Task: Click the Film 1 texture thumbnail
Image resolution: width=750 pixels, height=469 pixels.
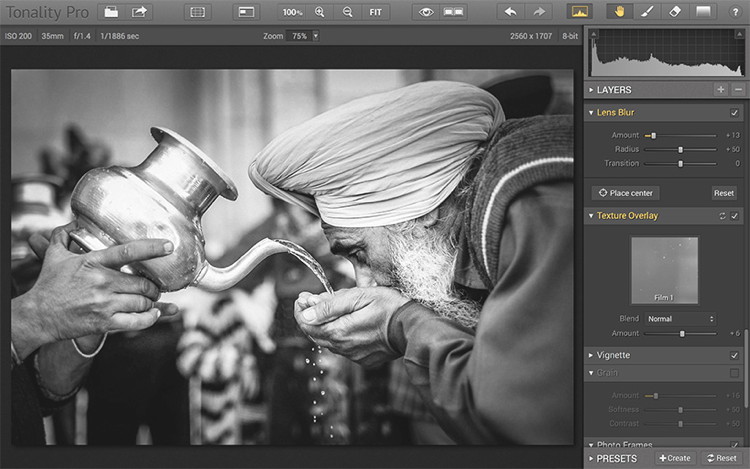Action: pos(664,270)
